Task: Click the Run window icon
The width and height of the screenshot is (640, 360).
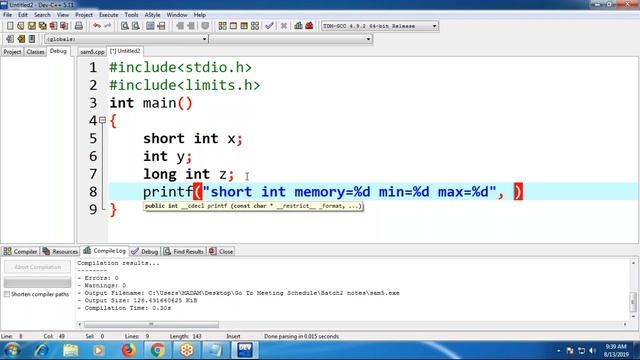Action: pos(233,26)
